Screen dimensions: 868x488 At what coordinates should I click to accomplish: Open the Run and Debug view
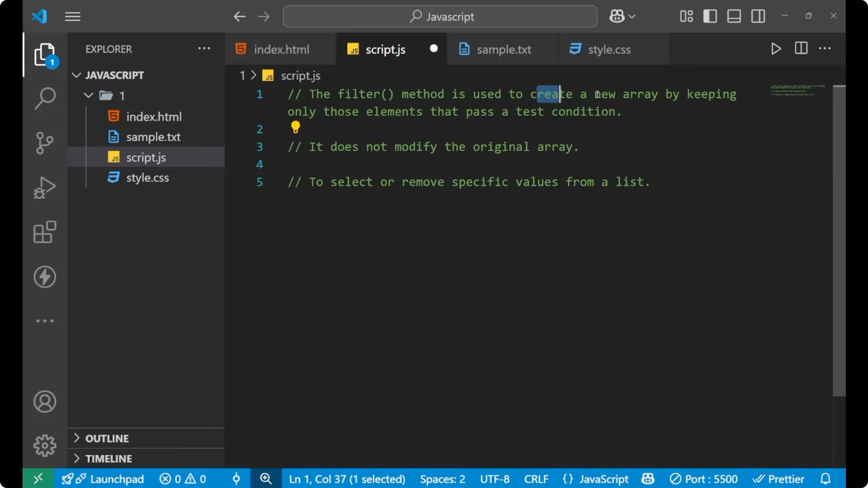44,187
